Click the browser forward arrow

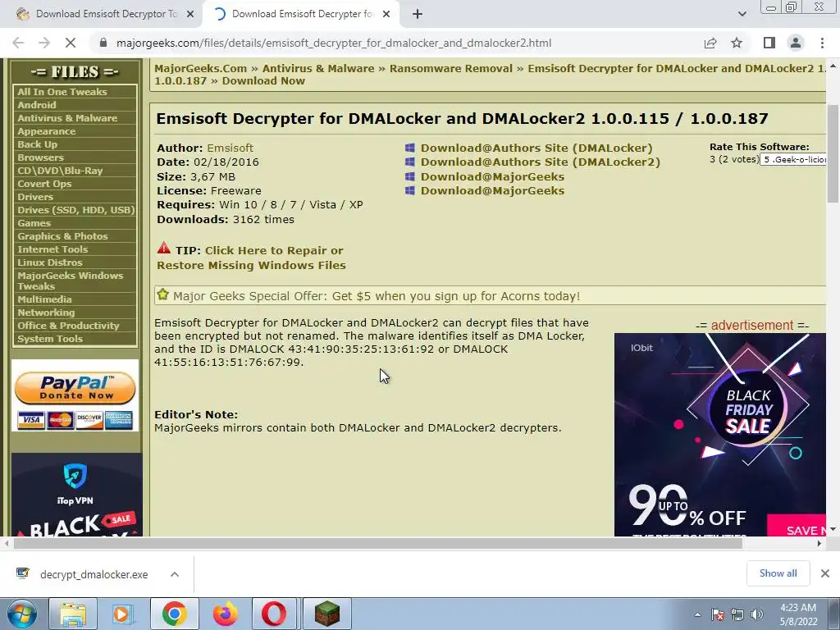44,43
